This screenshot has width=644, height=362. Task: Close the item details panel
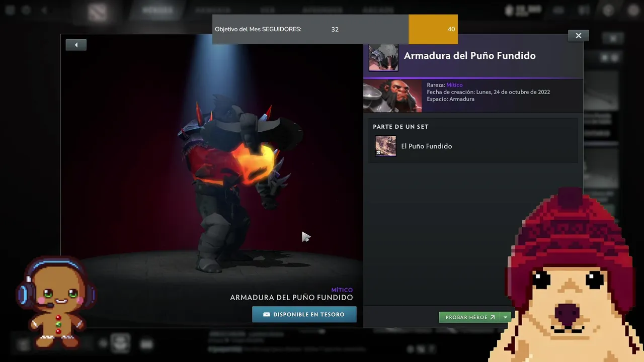point(578,36)
